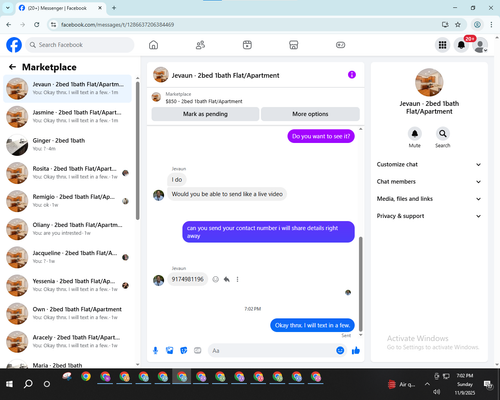Open the Windows Start menu
The width and height of the screenshot is (500, 400).
click(9, 384)
